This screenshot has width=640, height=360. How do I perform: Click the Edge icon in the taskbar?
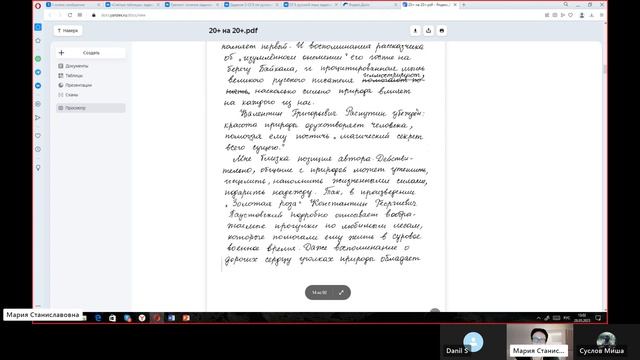(98, 318)
